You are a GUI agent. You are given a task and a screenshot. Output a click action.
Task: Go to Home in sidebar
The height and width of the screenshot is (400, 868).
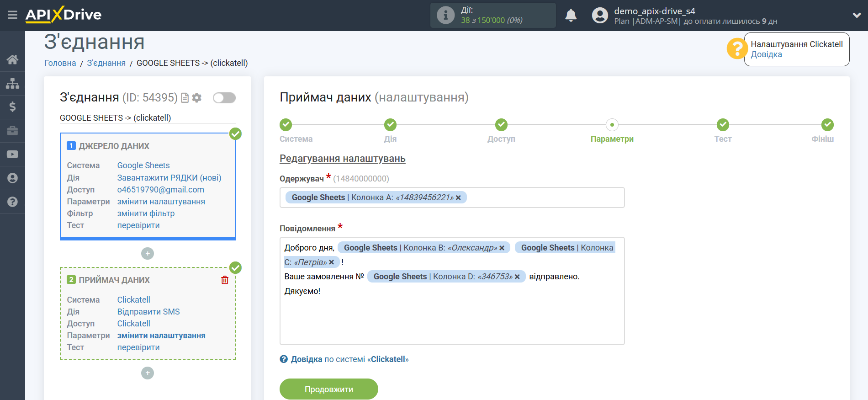(12, 59)
